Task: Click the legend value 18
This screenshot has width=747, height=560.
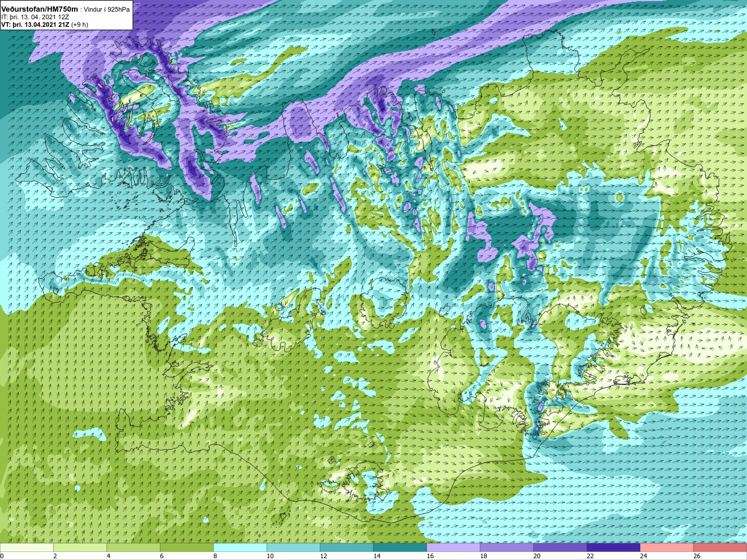Action: click(x=483, y=556)
